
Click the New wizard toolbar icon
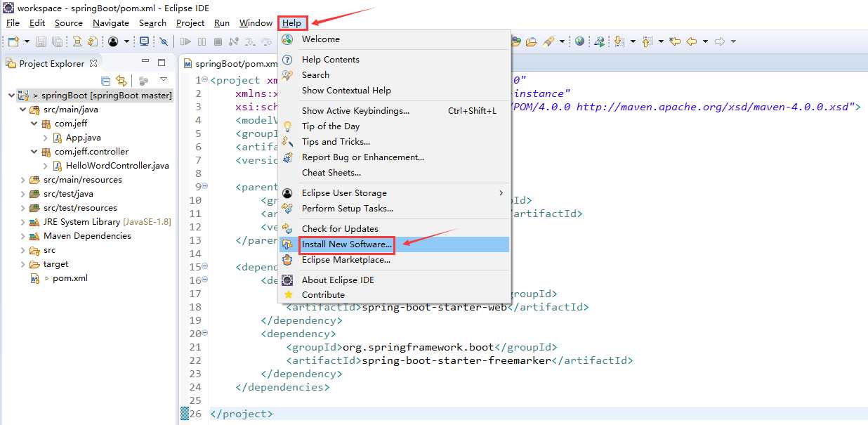click(13, 42)
